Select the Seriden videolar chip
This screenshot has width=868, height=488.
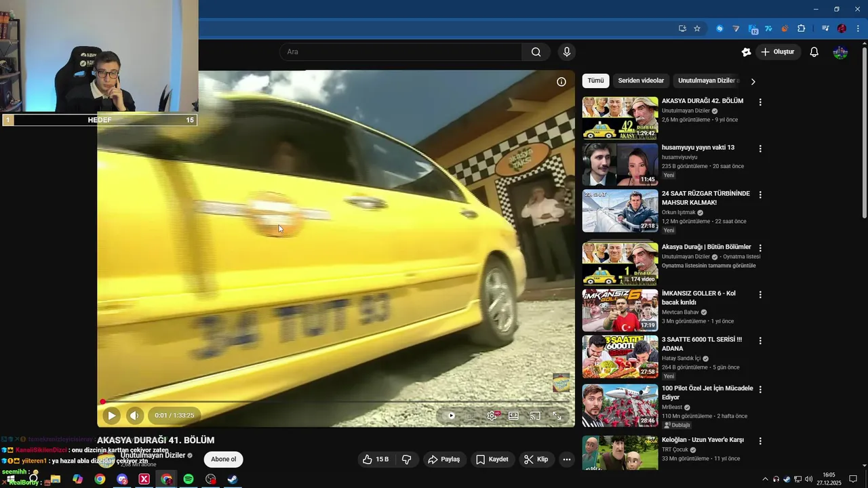641,81
